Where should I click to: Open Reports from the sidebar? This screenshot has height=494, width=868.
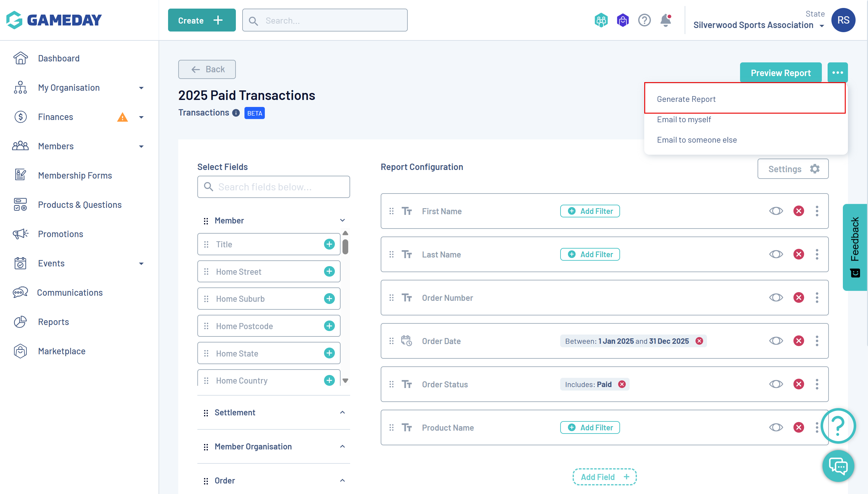pyautogui.click(x=53, y=322)
